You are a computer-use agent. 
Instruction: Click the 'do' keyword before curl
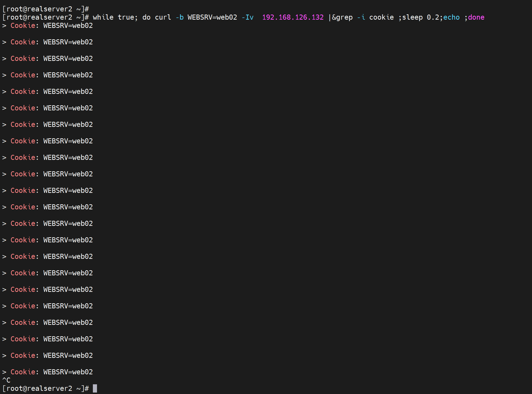click(x=146, y=17)
